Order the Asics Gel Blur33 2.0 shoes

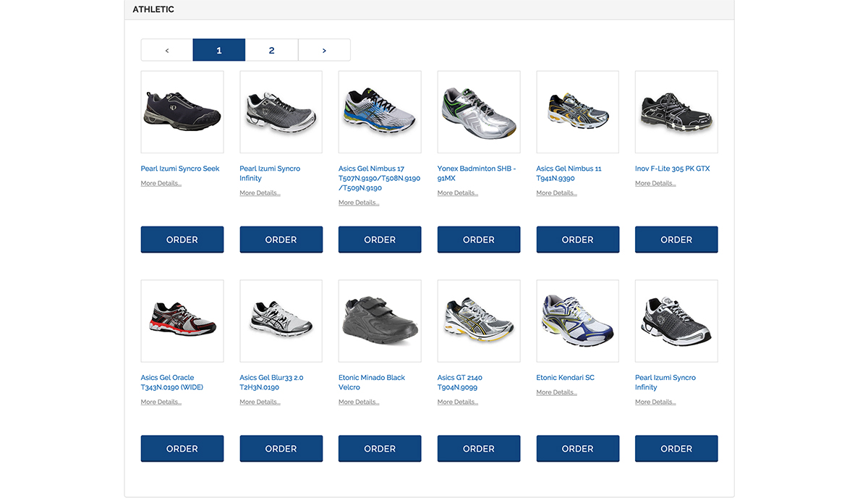tap(281, 448)
